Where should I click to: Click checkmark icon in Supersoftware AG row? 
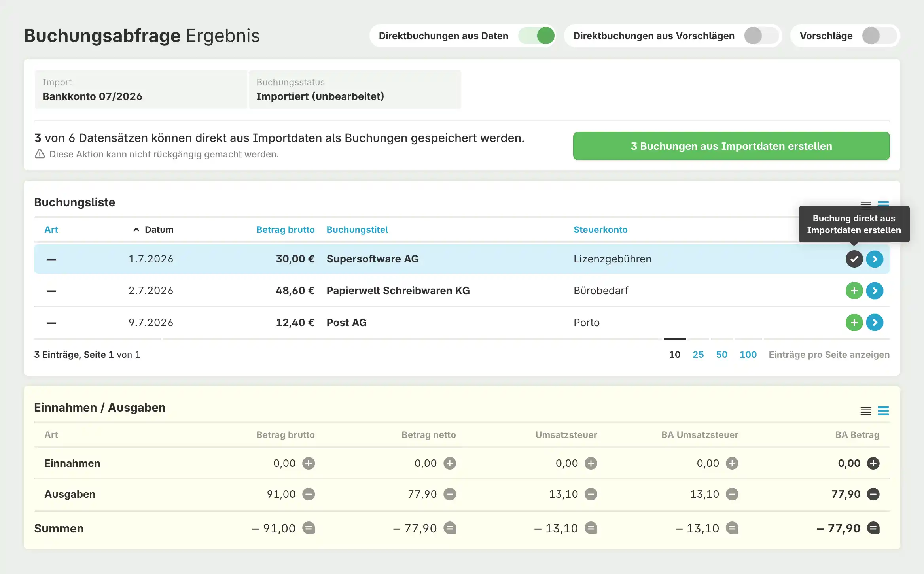[x=854, y=259]
